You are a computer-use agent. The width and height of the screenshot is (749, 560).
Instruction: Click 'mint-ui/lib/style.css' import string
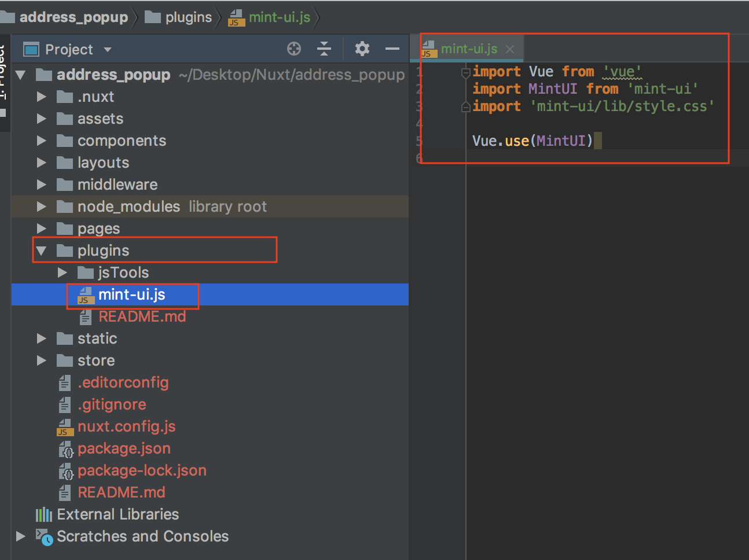click(x=622, y=106)
